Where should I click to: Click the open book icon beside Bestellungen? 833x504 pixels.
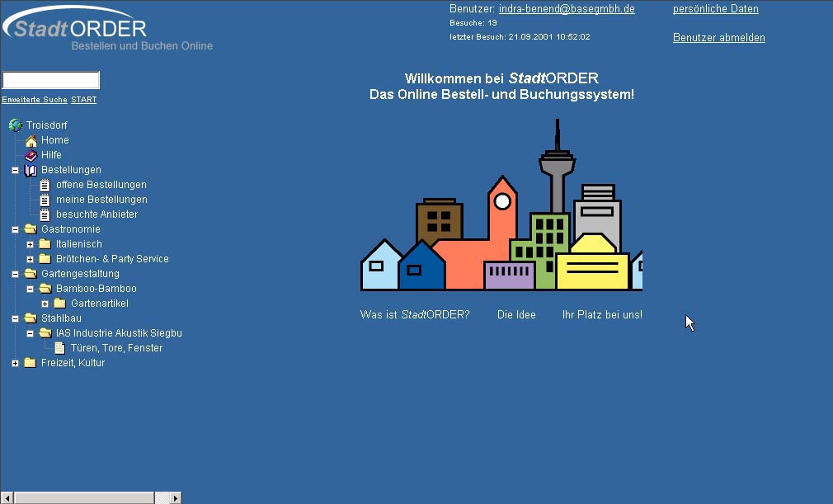tap(31, 170)
